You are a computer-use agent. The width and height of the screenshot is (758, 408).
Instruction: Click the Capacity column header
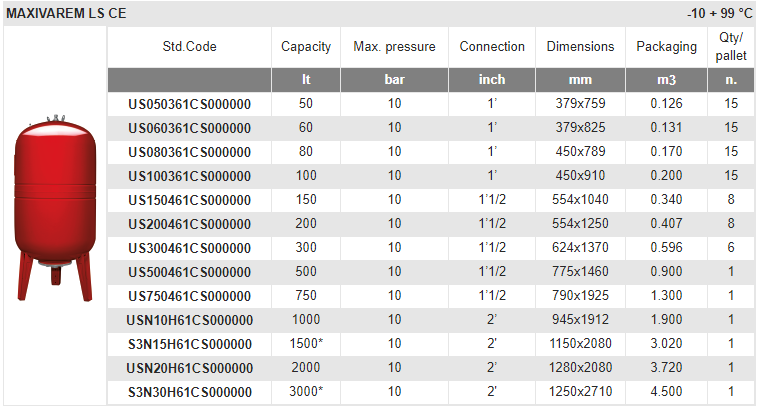[x=306, y=46]
